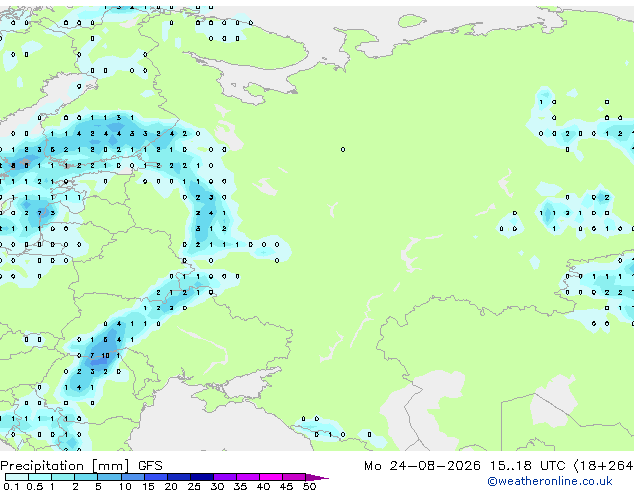Image resolution: width=634 pixels, height=490 pixels.
Task: Click the legend label '35'
Action: [241, 486]
